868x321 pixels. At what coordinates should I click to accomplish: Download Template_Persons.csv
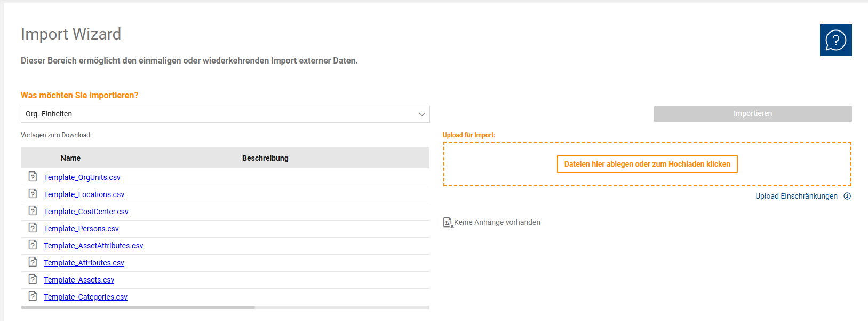(x=81, y=229)
